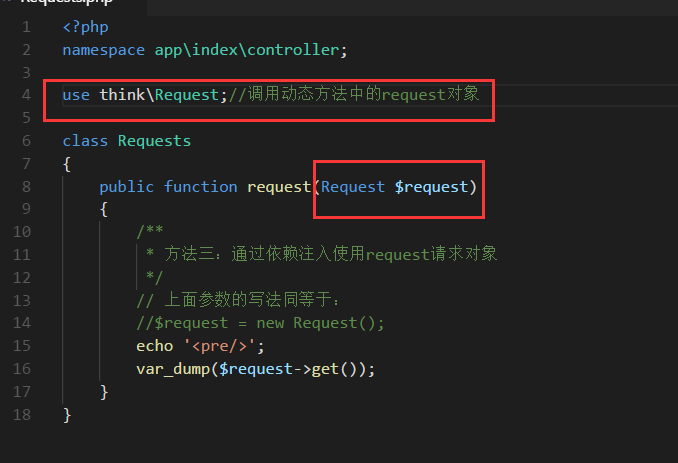Click line number 16 in gutter
This screenshot has height=463, width=678.
[22, 369]
